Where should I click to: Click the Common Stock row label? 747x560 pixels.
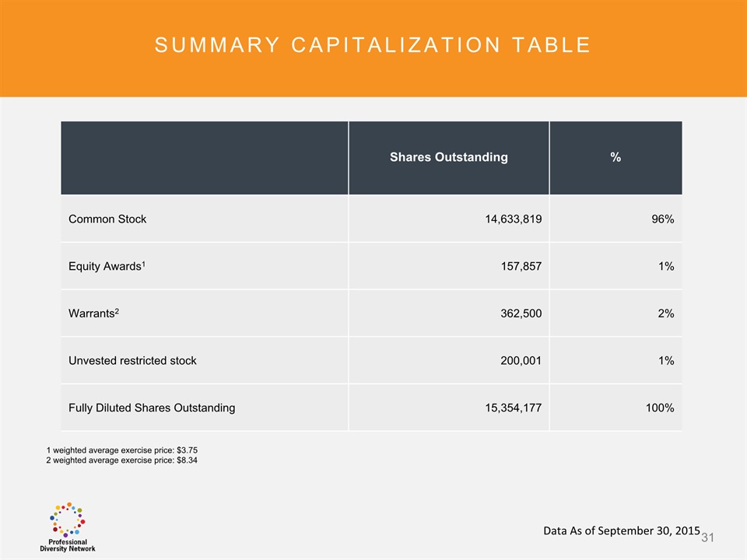coord(107,219)
